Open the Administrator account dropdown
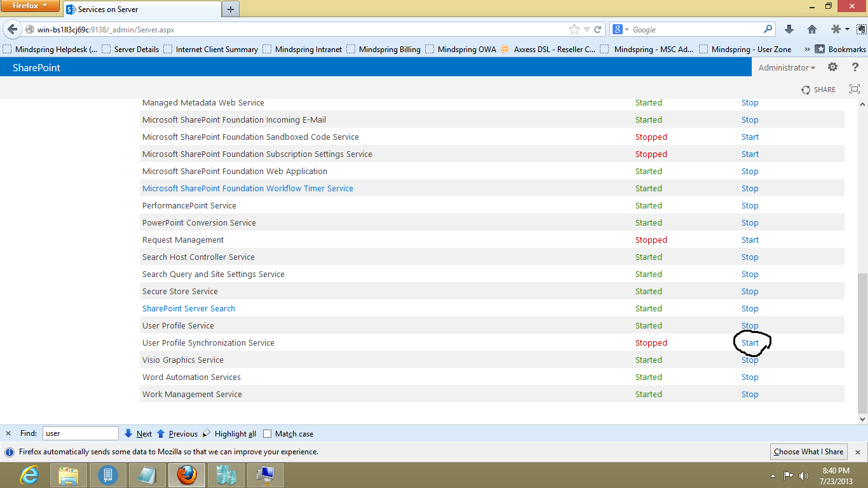Viewport: 868px width, 488px height. (x=787, y=67)
